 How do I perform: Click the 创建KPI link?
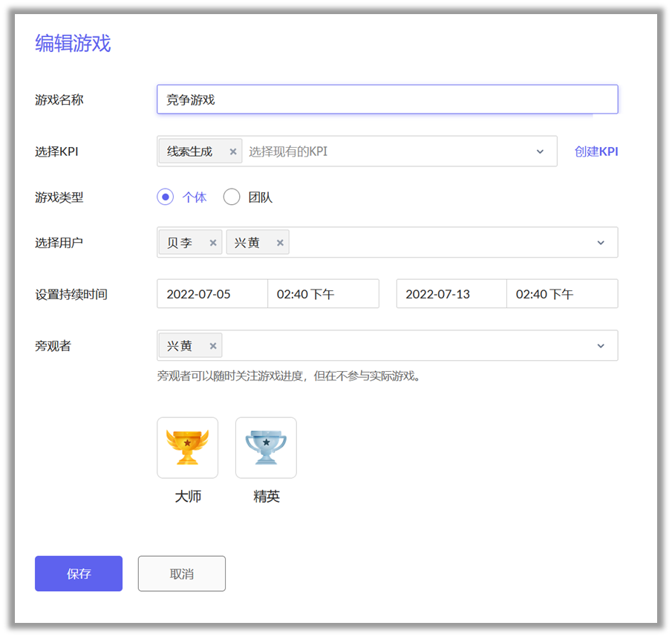[x=596, y=151]
